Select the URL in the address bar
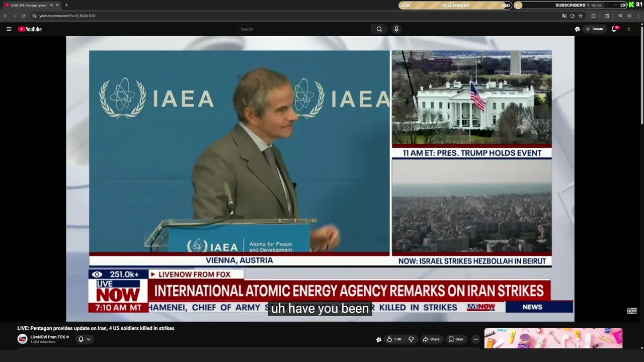 [x=67, y=16]
